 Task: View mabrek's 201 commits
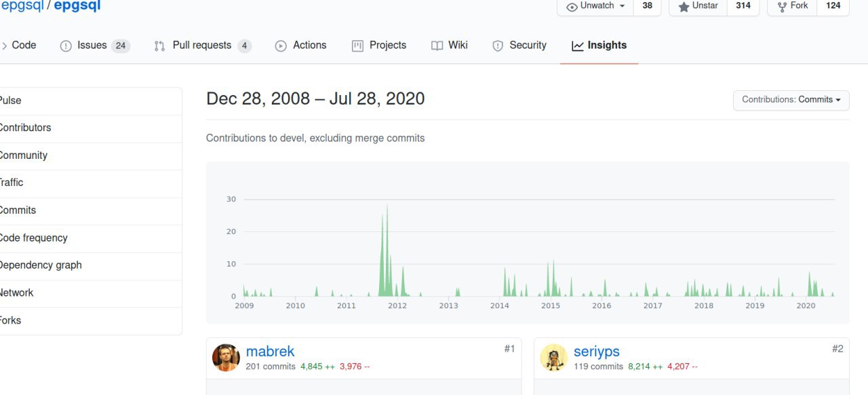point(271,366)
